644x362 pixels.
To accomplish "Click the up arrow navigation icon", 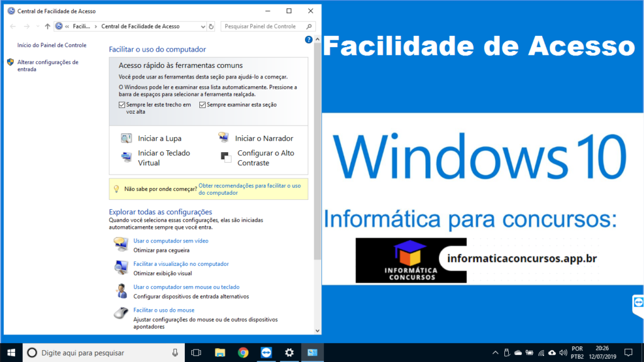I will point(47,26).
